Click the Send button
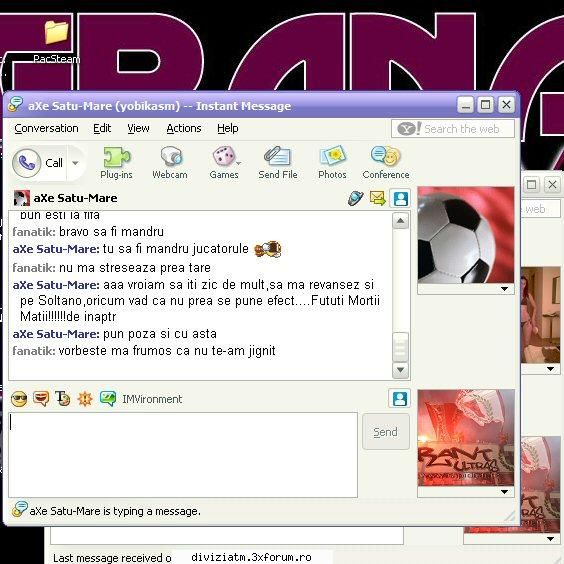This screenshot has height=564, width=564. click(386, 432)
